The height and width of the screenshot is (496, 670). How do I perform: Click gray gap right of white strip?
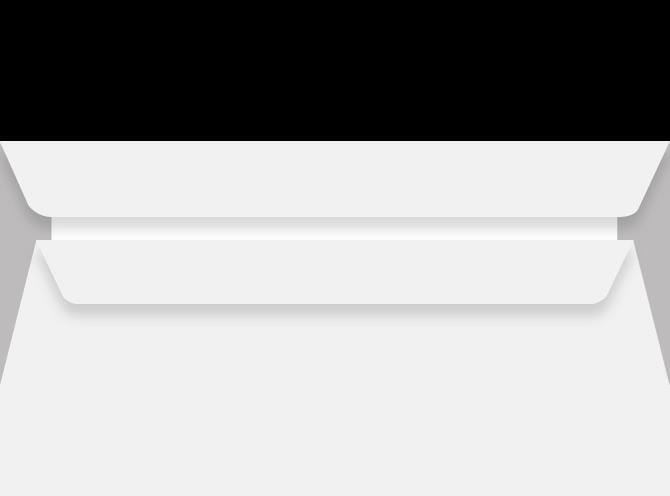point(625,229)
